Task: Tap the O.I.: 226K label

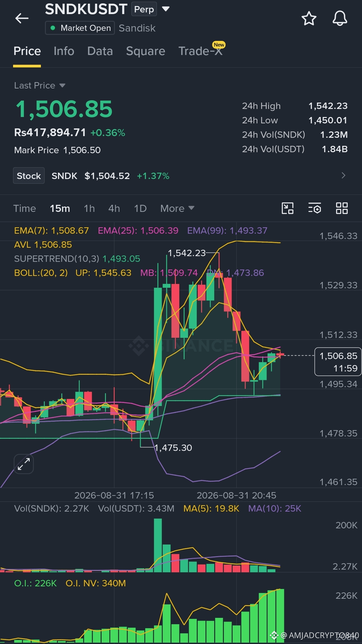Action: coord(35,583)
